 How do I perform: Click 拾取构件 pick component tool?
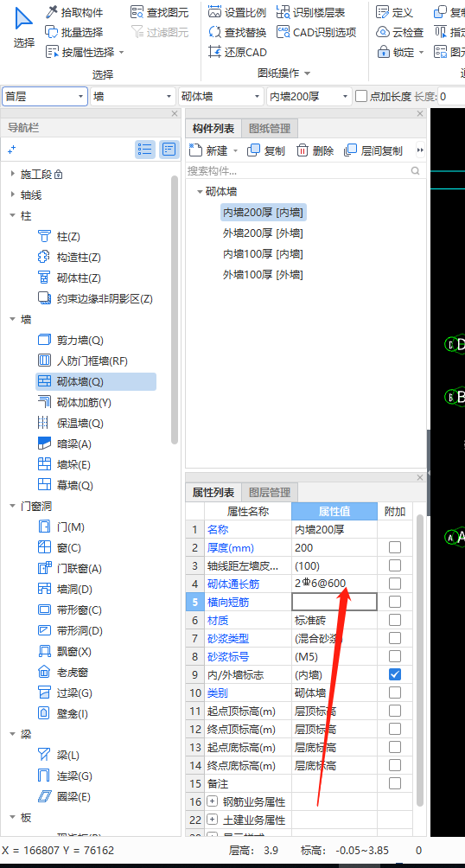pyautogui.click(x=74, y=12)
